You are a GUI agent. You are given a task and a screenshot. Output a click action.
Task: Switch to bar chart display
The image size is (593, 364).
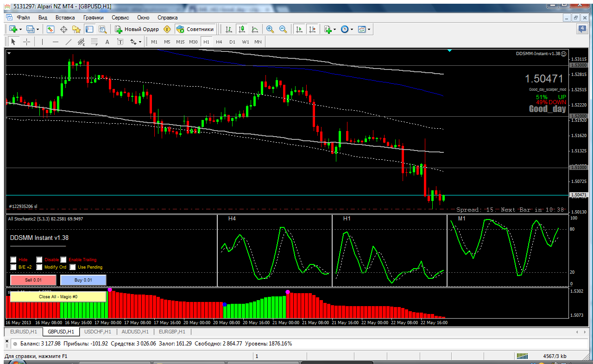tap(228, 29)
